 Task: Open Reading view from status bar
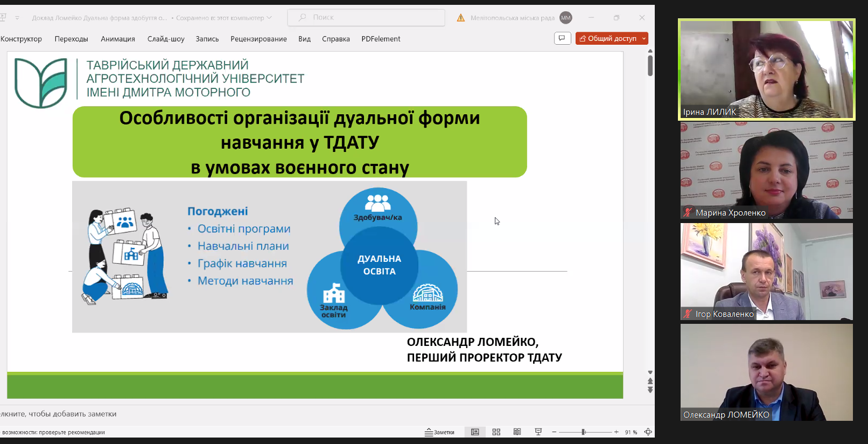(x=517, y=432)
